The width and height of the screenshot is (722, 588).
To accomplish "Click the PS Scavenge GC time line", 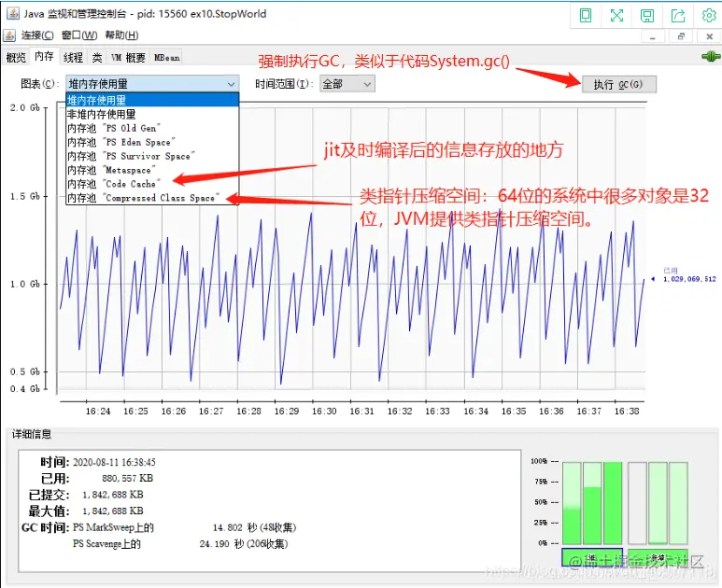I will point(180,544).
